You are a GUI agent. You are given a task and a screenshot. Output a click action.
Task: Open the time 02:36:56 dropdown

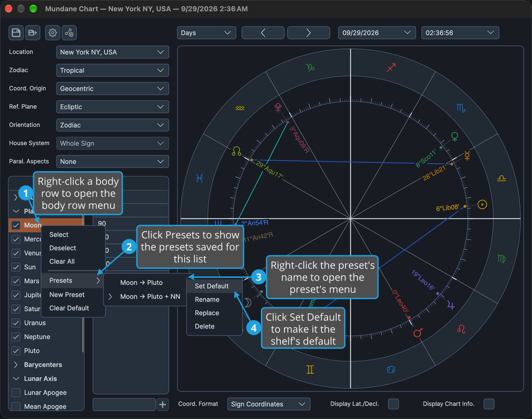pyautogui.click(x=460, y=33)
